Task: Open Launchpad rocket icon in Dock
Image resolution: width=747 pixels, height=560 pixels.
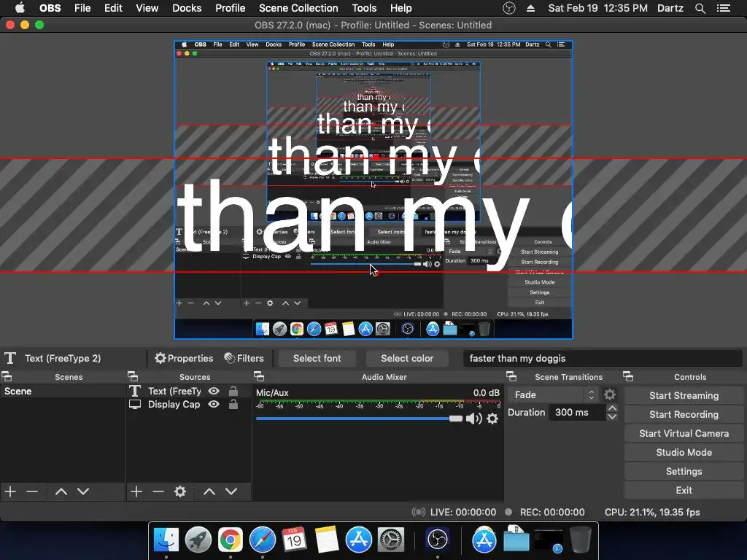Action: click(198, 540)
